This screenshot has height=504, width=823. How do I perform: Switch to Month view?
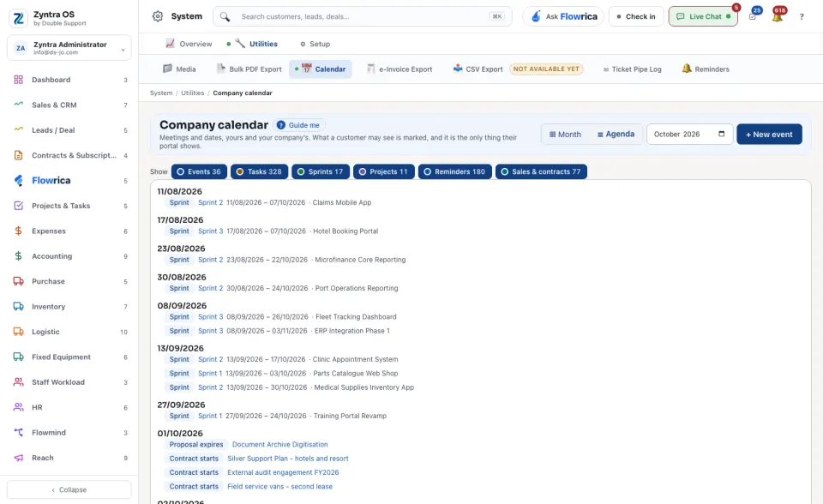tap(565, 135)
